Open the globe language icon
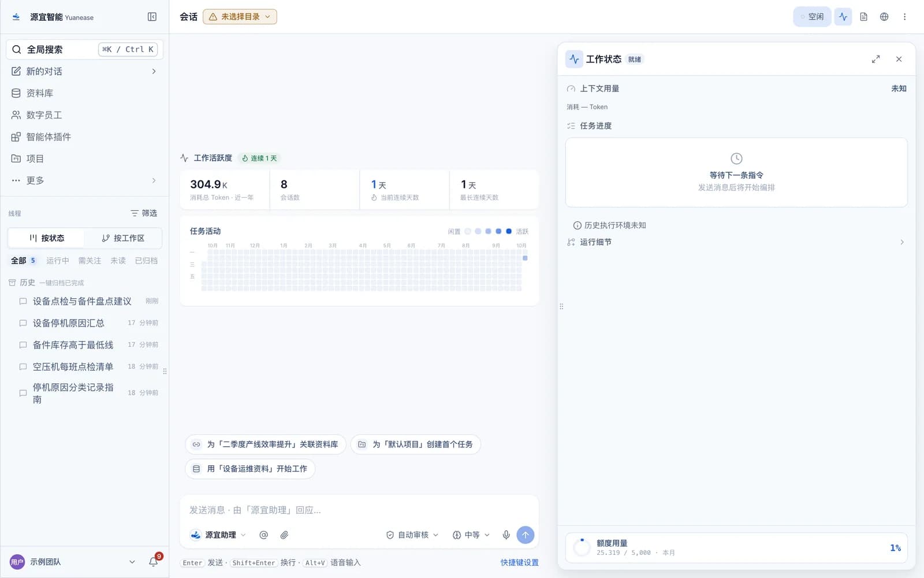 [x=884, y=17]
